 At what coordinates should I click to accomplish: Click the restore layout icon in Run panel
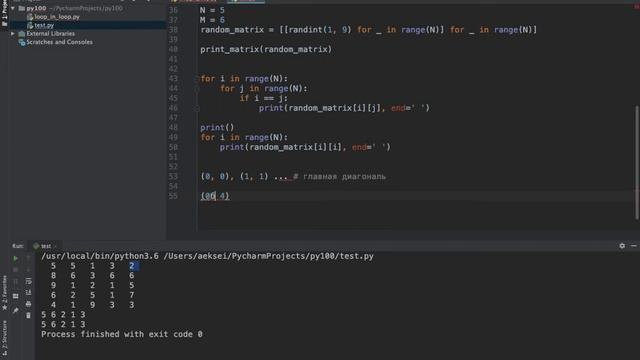16,296
